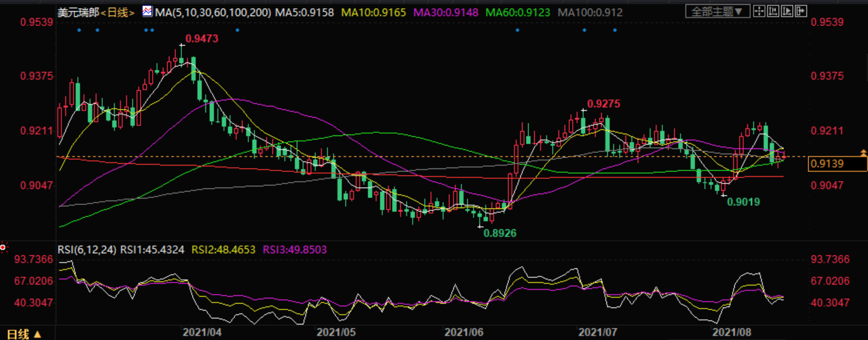The image size is (868, 340).
Task: Click the MA indicator chart icon
Action: tap(148, 12)
